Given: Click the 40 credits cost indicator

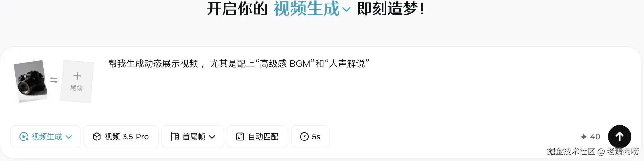Looking at the screenshot, I should point(590,137).
